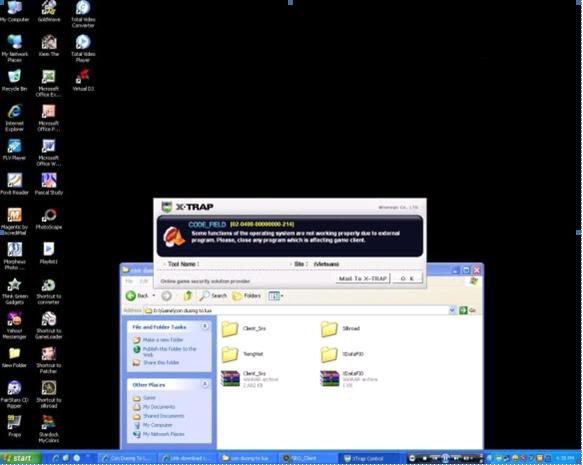583x465 pixels.
Task: Launch the Virtual DJ shortcut
Action: pyautogui.click(x=83, y=80)
